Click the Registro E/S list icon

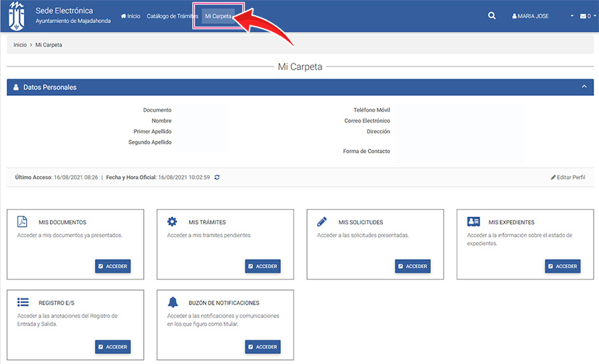23,302
